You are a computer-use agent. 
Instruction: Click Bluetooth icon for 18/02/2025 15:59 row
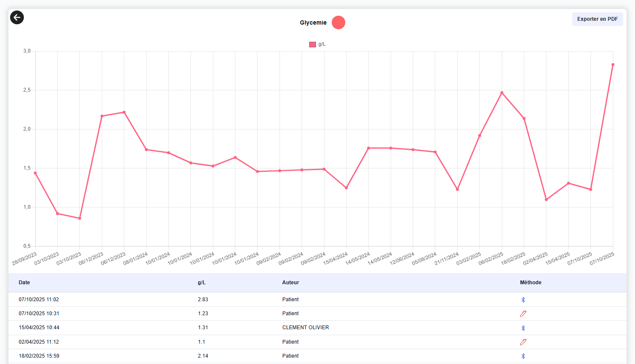523,356
